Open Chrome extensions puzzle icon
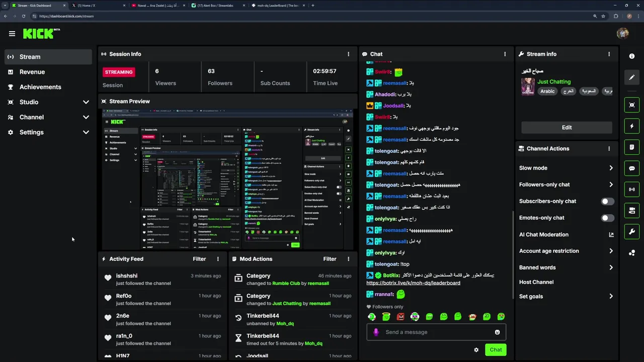The width and height of the screenshot is (644, 362). pos(616,16)
